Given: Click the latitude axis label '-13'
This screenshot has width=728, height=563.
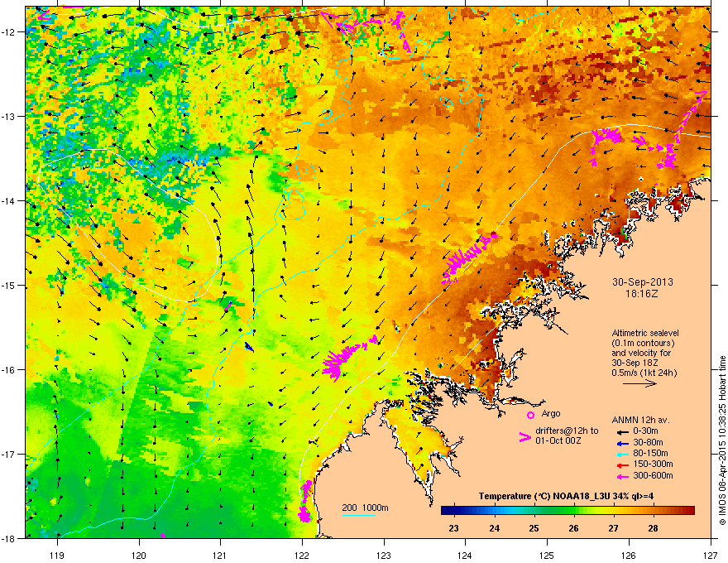Looking at the screenshot, I should coord(9,116).
